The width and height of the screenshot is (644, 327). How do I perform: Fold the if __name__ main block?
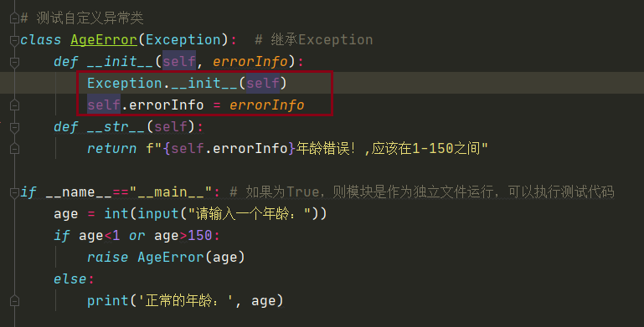(x=14, y=192)
